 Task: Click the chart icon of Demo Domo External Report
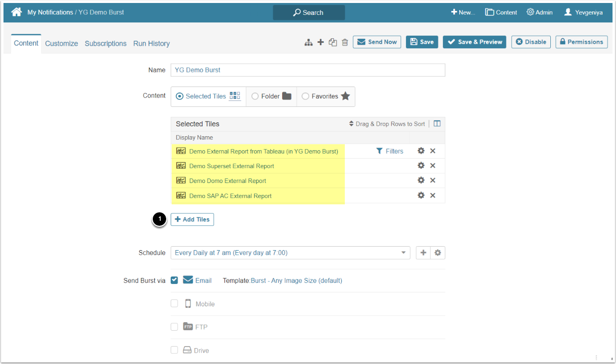pyautogui.click(x=181, y=181)
